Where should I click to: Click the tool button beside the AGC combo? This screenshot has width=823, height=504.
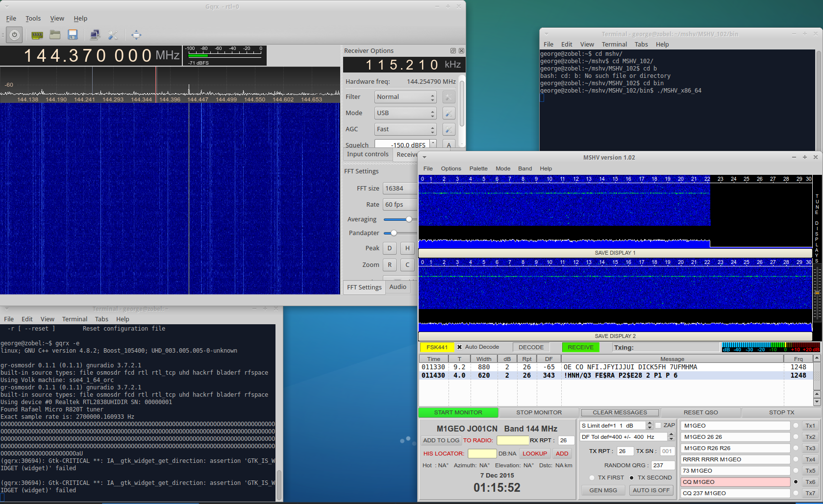449,129
